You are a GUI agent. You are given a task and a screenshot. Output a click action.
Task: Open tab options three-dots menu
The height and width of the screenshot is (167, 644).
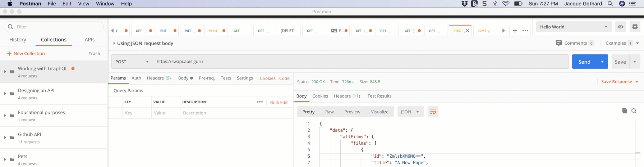pyautogui.click(x=525, y=31)
